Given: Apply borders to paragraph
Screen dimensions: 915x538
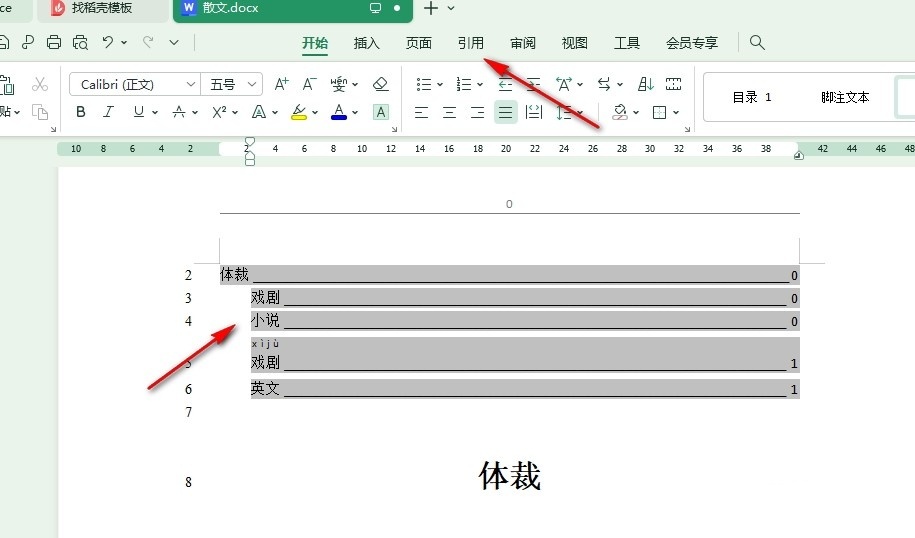Looking at the screenshot, I should pos(659,112).
